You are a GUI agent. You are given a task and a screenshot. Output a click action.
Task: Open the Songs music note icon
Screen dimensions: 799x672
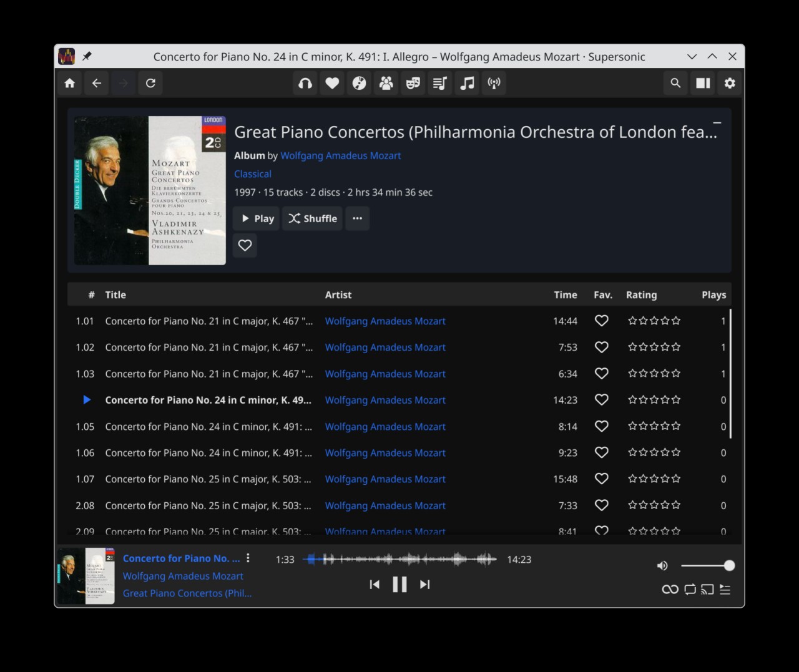click(x=467, y=83)
